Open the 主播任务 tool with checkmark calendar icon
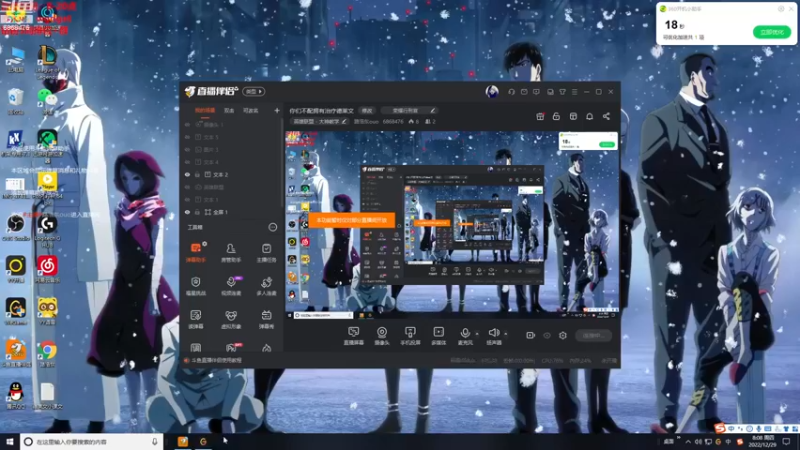This screenshot has height=450, width=800. 266,252
